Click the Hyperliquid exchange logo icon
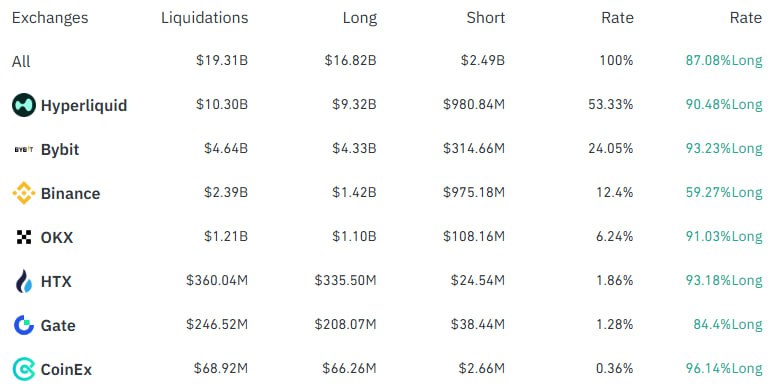The height and width of the screenshot is (391, 775). [24, 105]
